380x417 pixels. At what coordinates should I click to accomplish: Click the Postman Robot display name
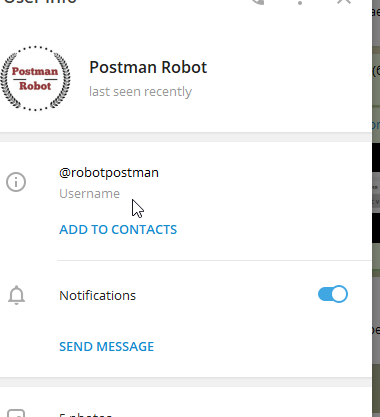(x=148, y=67)
